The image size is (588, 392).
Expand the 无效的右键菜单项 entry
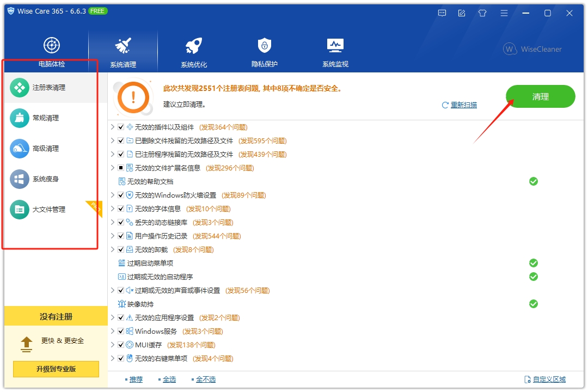[114, 358]
